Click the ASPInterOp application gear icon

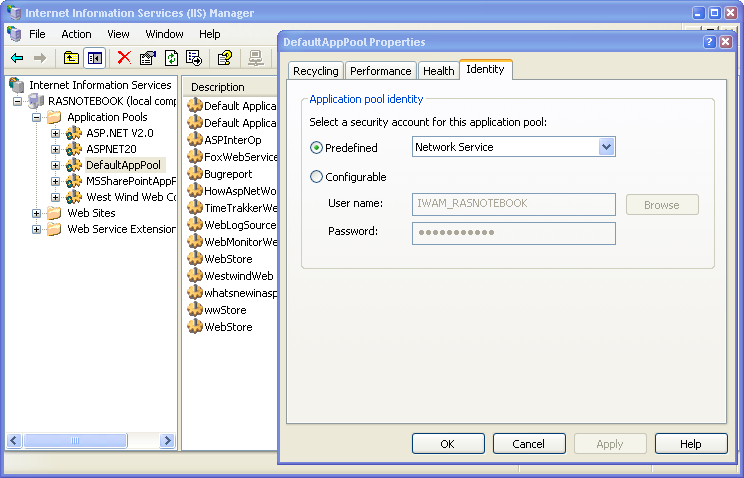tap(195, 140)
